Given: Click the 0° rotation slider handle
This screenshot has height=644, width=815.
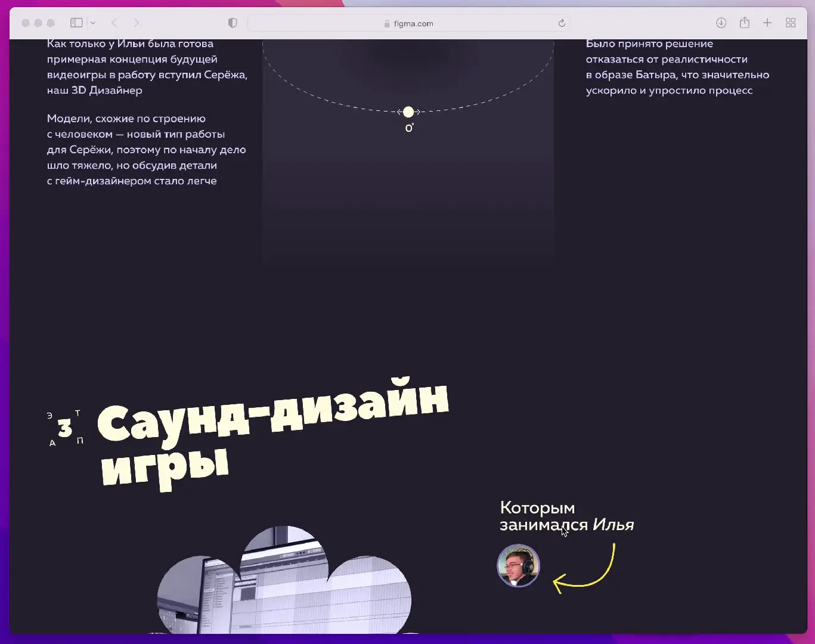Looking at the screenshot, I should [x=408, y=112].
